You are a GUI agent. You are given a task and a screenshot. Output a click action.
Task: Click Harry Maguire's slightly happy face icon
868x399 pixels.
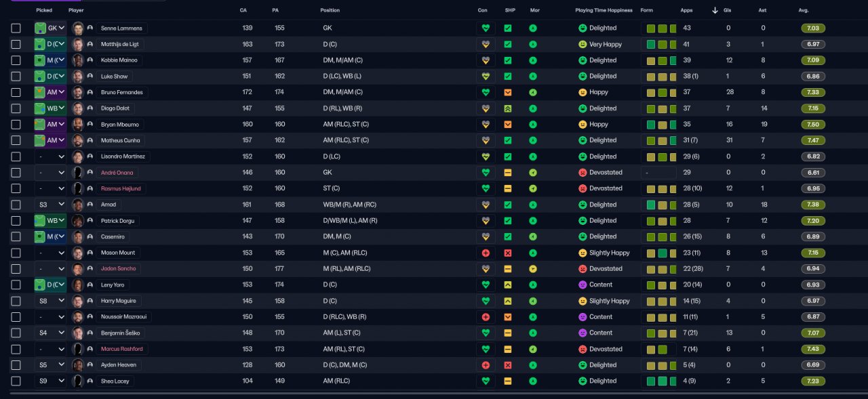(583, 301)
